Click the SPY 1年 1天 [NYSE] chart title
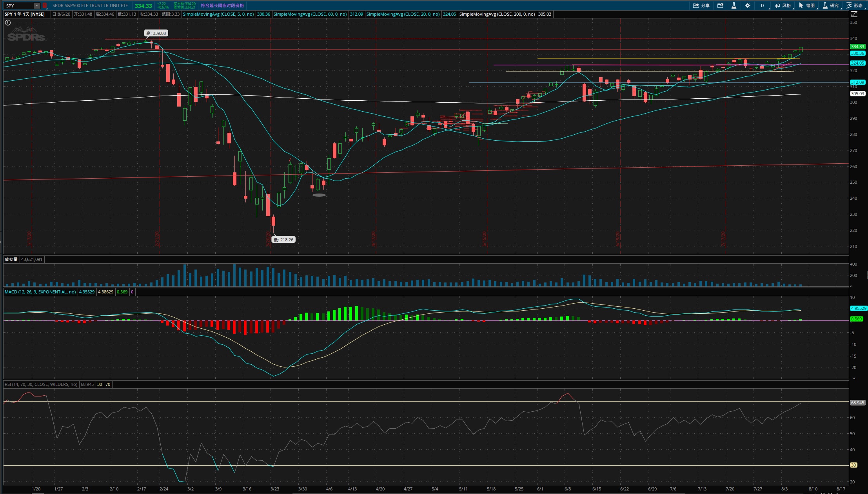868x494 pixels. [x=25, y=14]
